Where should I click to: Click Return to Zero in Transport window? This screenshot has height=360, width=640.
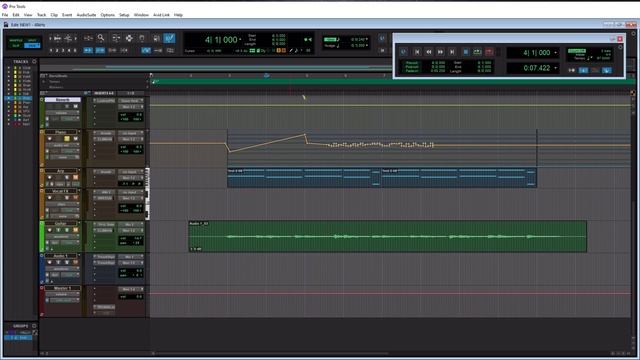coord(417,52)
